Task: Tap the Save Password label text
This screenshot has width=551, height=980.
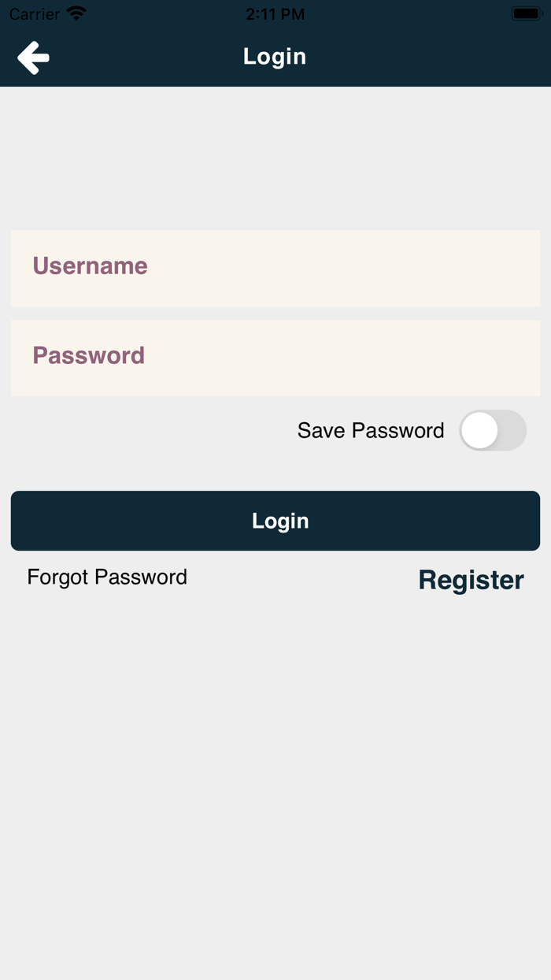Action: [x=371, y=430]
